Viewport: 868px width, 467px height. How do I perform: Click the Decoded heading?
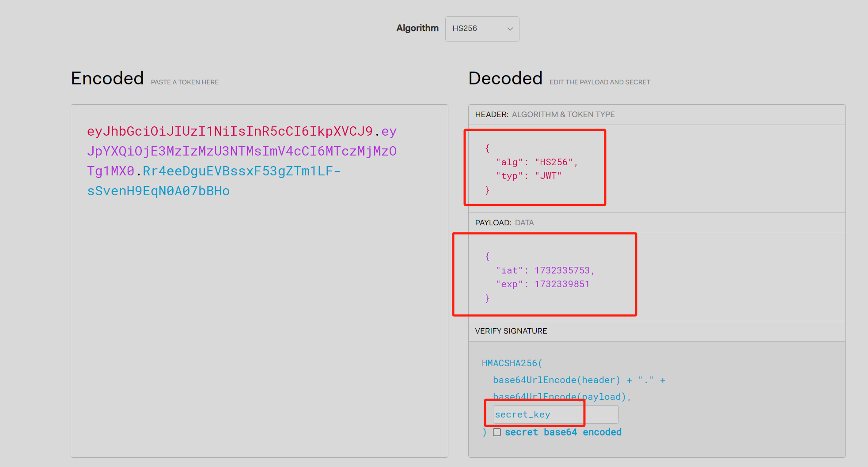pyautogui.click(x=505, y=78)
